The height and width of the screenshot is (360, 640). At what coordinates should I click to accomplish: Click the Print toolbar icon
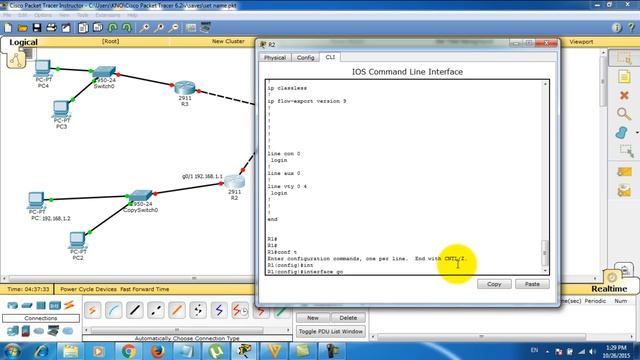pos(51,28)
